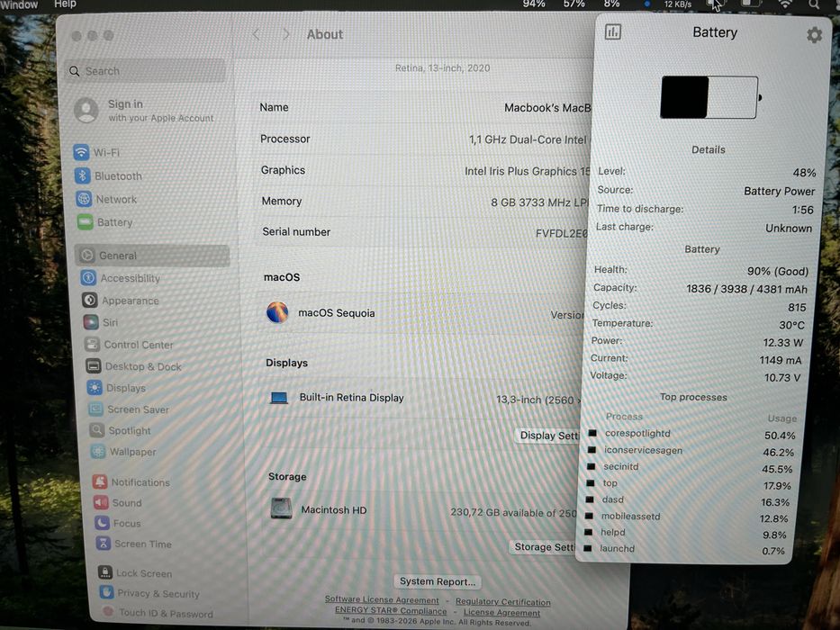The width and height of the screenshot is (840, 630).
Task: Click the battery level graphic
Action: [710, 97]
